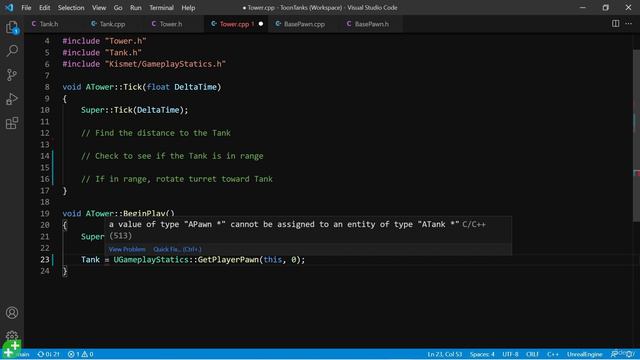
Task: Click line number 8 in gutter
Action: point(47,87)
